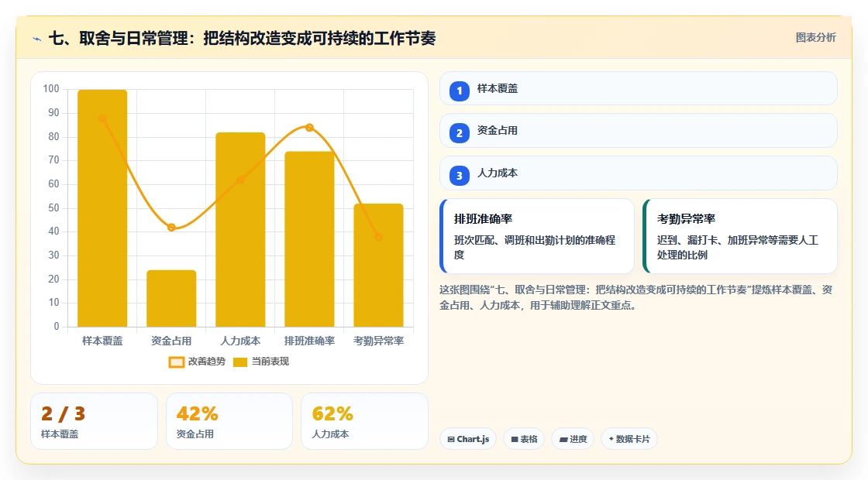Click the Chart.js tag
868x480 pixels.
pyautogui.click(x=468, y=439)
